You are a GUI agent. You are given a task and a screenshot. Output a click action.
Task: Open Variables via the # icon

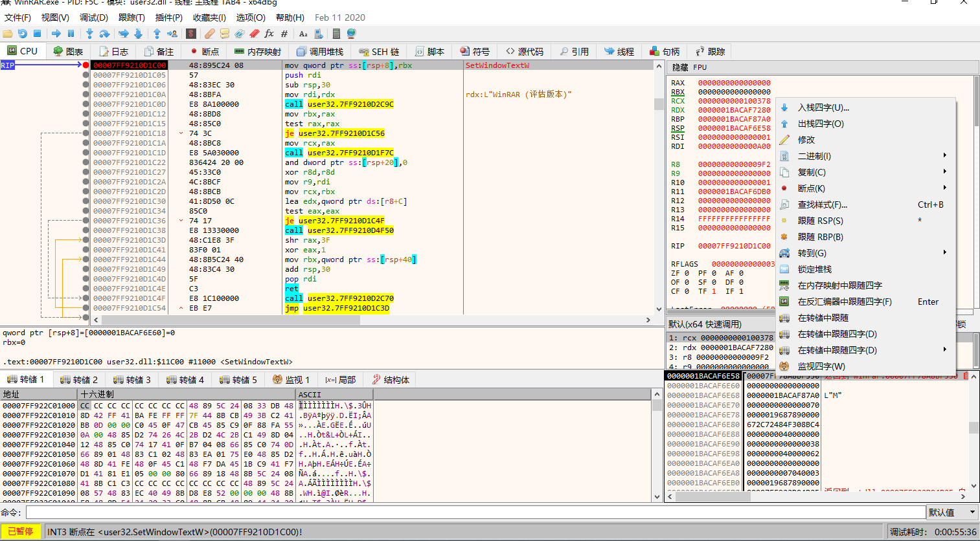pos(284,34)
